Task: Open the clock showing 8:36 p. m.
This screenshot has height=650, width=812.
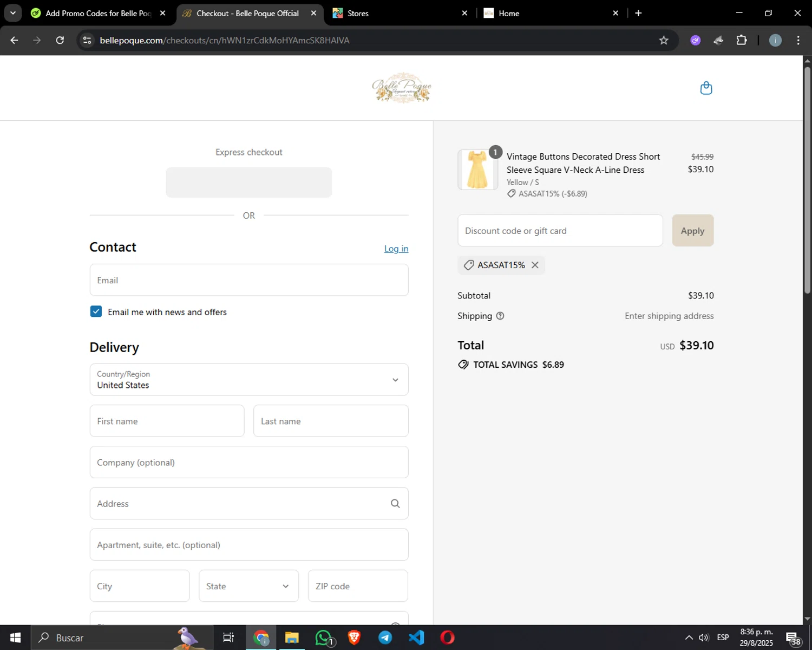Action: [x=756, y=638]
